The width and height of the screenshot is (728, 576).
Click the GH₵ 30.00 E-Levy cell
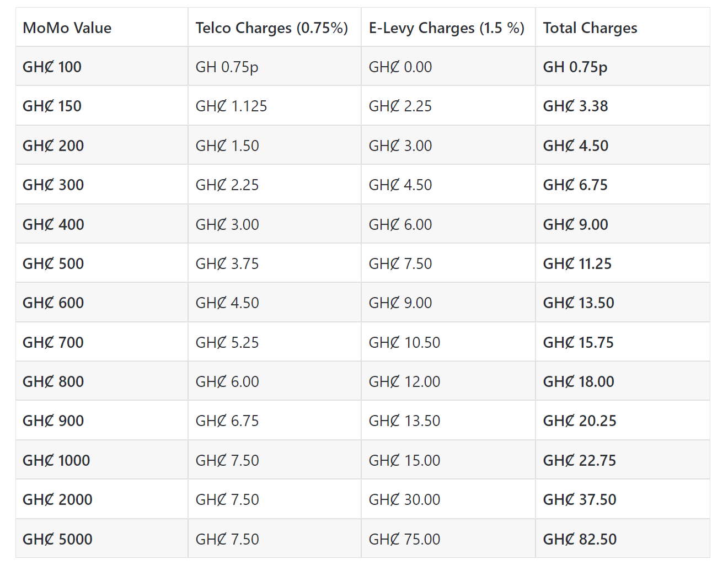(404, 500)
